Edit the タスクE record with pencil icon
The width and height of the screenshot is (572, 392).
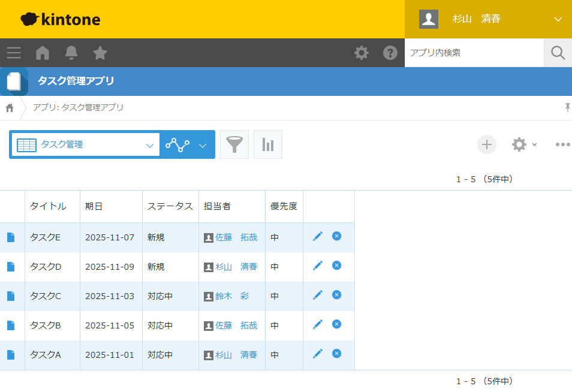point(318,236)
